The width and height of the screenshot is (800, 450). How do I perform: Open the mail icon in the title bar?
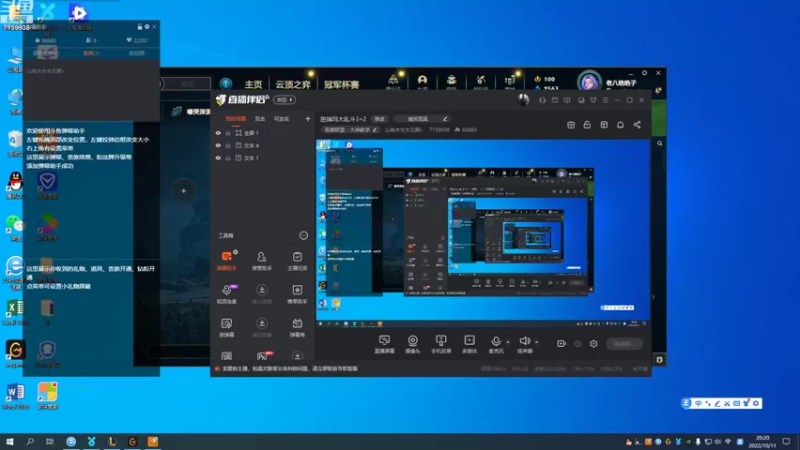point(555,100)
